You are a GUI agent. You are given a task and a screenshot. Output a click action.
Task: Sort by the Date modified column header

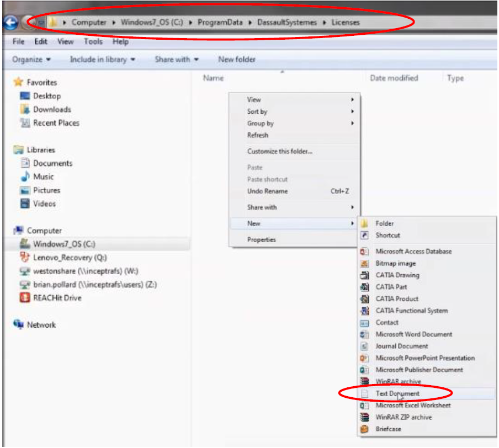pos(394,78)
